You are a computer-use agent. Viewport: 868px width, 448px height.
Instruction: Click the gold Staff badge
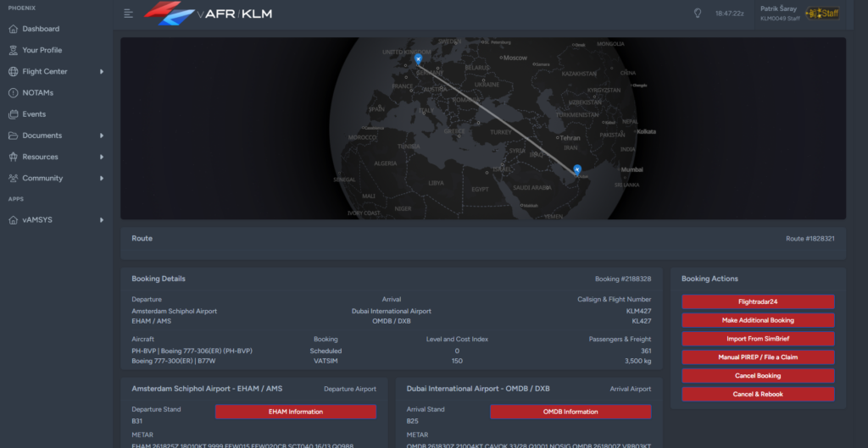tap(822, 14)
